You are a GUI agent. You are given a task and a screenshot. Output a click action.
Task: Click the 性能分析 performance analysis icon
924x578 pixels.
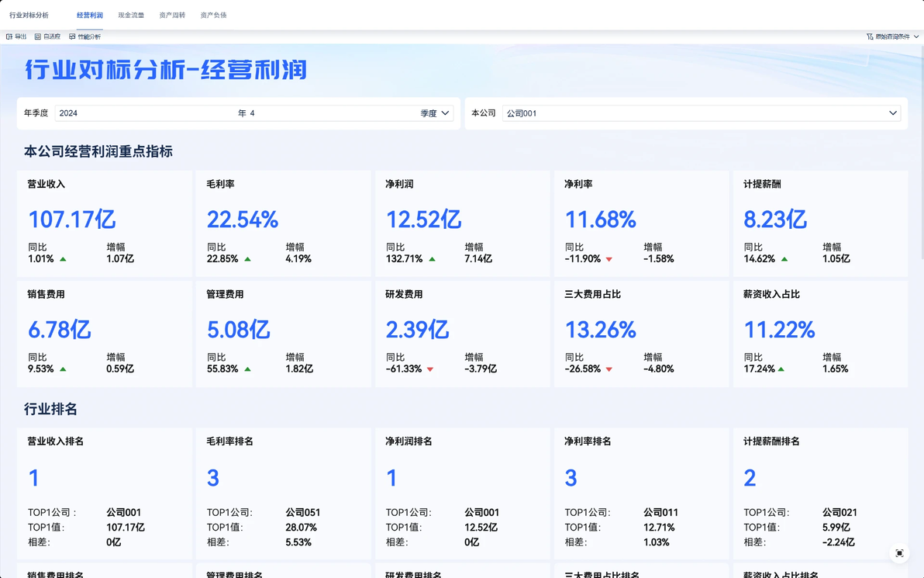point(72,36)
